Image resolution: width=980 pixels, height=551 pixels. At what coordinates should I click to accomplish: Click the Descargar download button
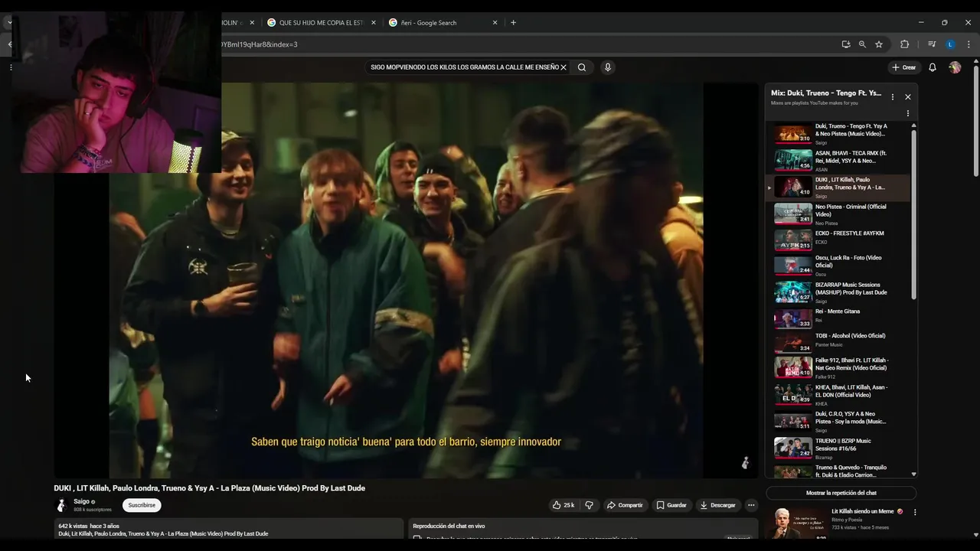tap(717, 505)
